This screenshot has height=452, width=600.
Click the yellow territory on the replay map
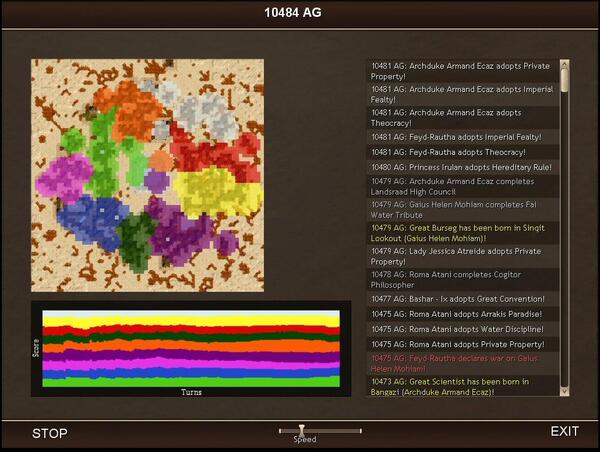[214, 191]
